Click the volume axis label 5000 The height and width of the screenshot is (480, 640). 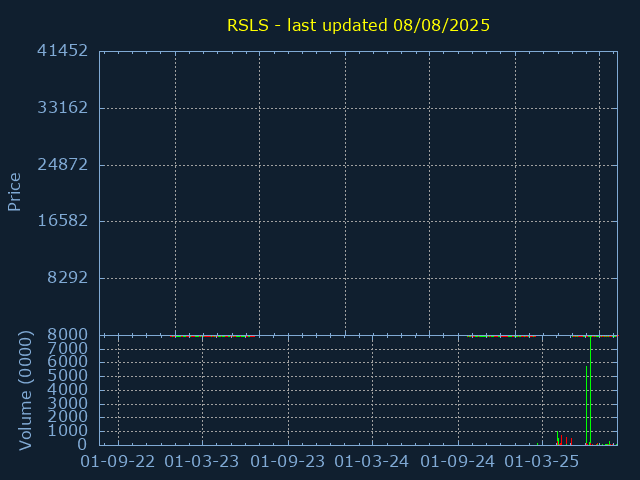[67, 376]
